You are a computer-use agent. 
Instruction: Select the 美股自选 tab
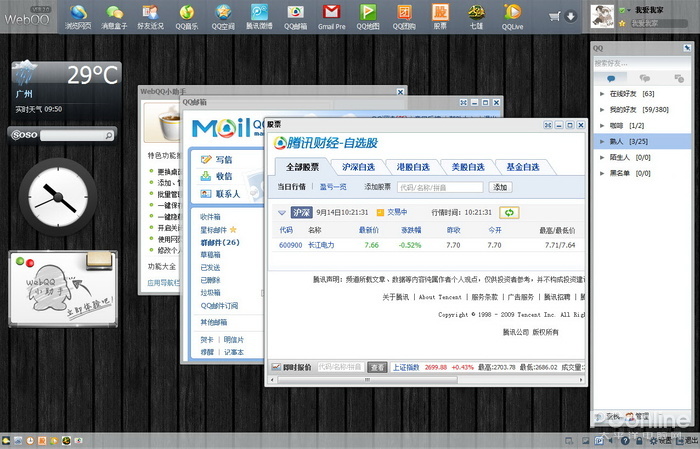[x=468, y=167]
